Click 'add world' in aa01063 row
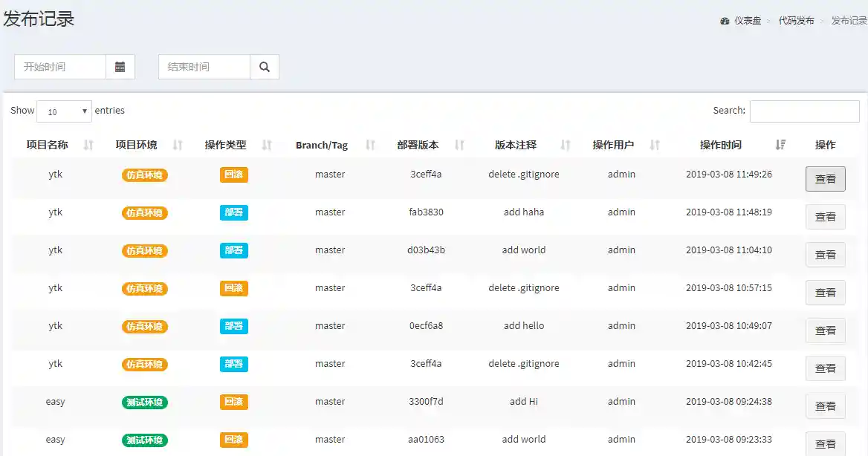 point(524,440)
